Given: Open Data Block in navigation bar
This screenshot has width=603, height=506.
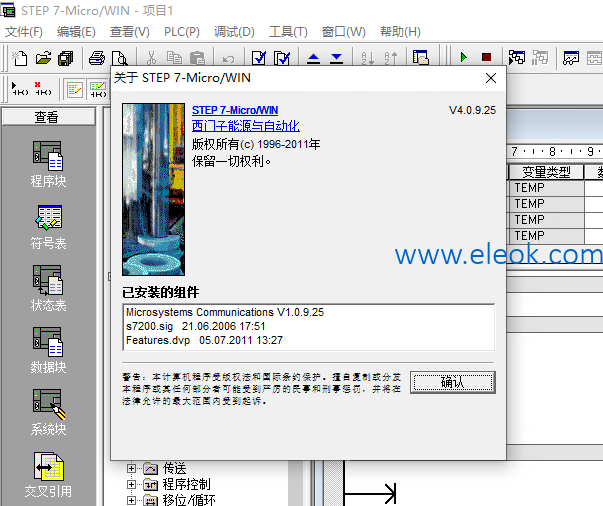Looking at the screenshot, I should tap(48, 351).
